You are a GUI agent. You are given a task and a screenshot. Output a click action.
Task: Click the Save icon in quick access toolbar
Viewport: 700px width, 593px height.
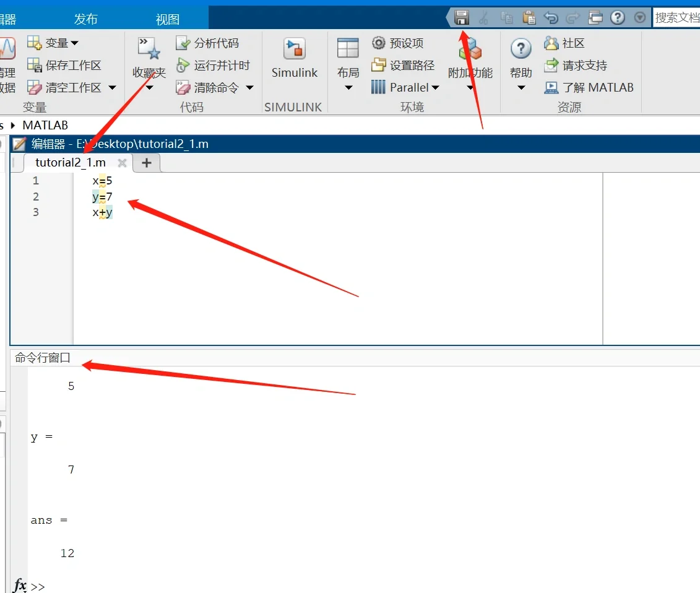coord(462,17)
